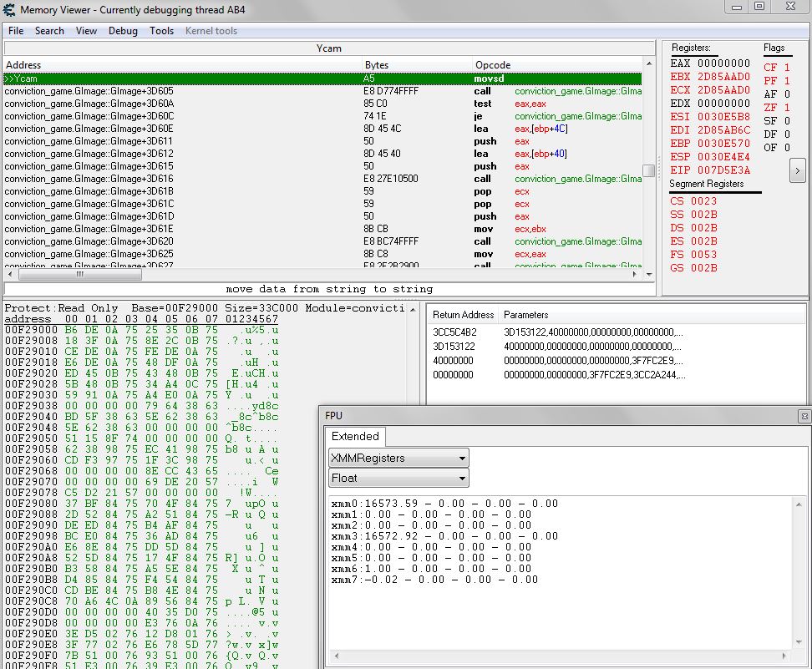
Task: Click the Bytes column header
Action: pos(374,64)
